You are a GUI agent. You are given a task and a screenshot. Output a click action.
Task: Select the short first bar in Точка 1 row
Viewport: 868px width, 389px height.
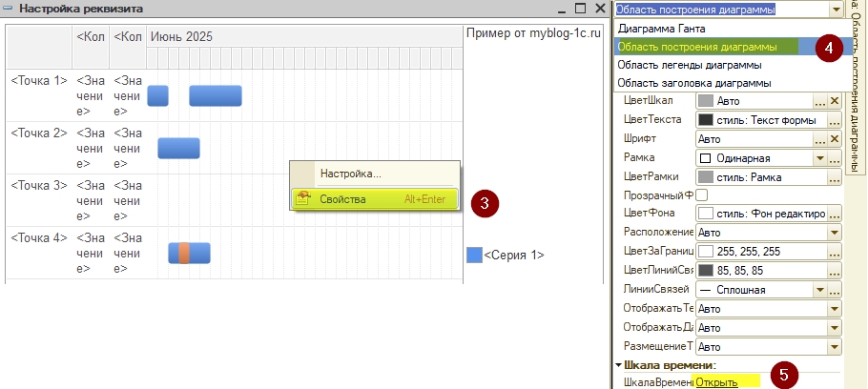157,95
